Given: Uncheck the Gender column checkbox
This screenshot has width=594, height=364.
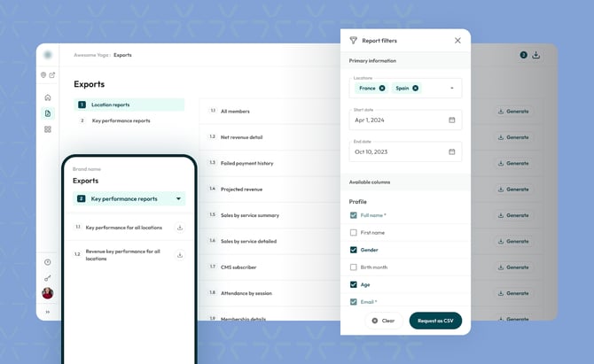Looking at the screenshot, I should [x=354, y=250].
